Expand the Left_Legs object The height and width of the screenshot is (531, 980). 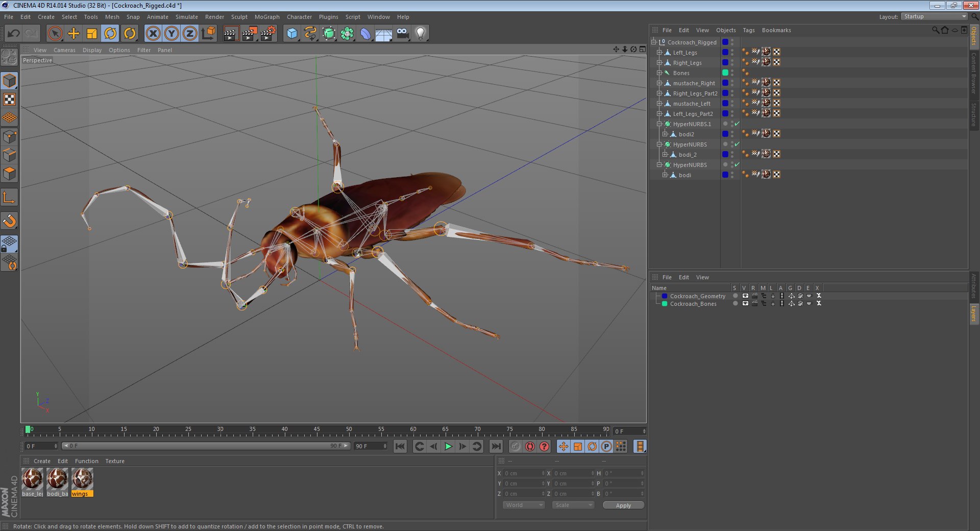(659, 53)
